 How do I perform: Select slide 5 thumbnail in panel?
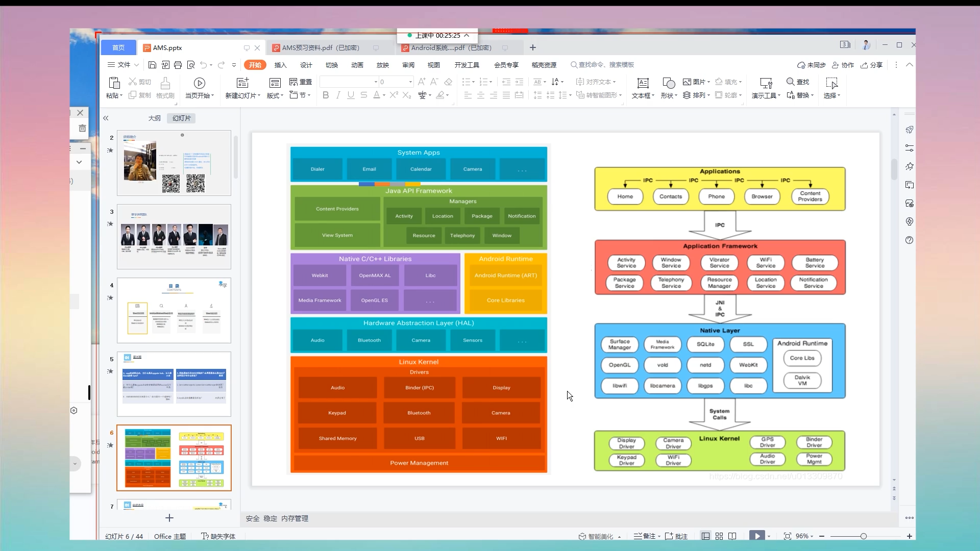pyautogui.click(x=174, y=384)
